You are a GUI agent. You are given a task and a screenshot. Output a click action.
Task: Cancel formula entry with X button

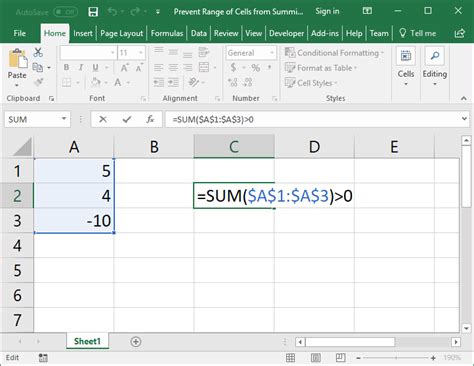pyautogui.click(x=103, y=119)
